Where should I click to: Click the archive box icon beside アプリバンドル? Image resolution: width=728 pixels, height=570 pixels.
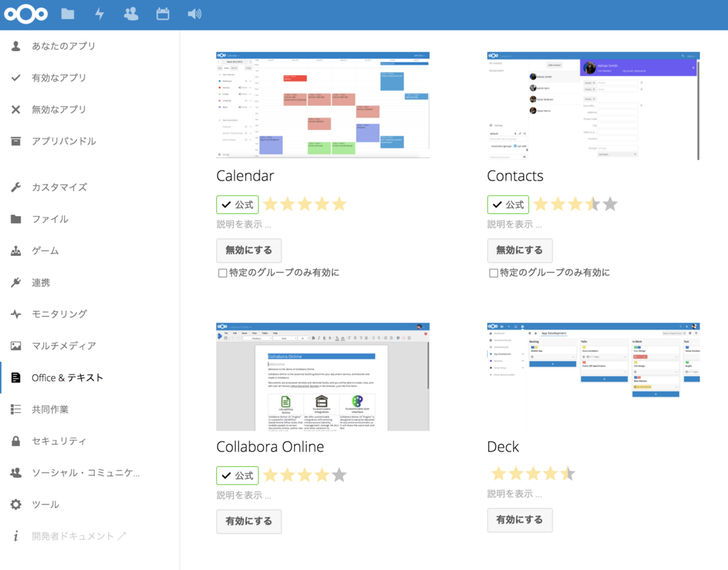[16, 141]
